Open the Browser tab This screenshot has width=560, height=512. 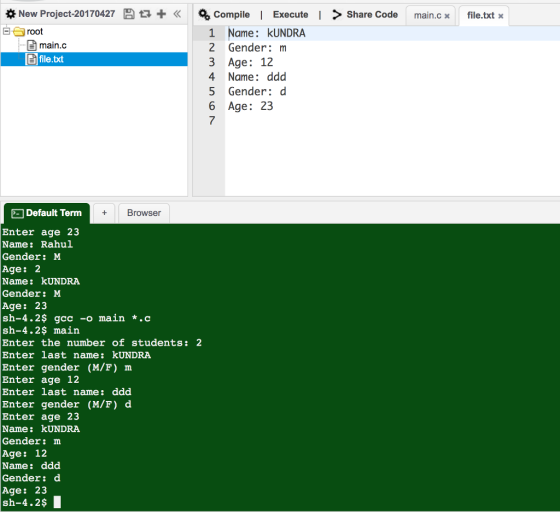[x=144, y=213]
